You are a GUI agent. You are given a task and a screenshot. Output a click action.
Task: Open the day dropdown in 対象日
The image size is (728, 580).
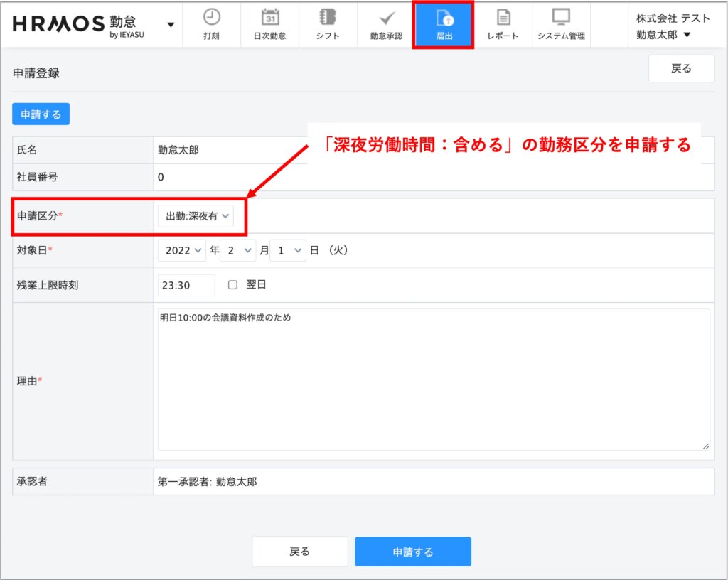pyautogui.click(x=288, y=250)
